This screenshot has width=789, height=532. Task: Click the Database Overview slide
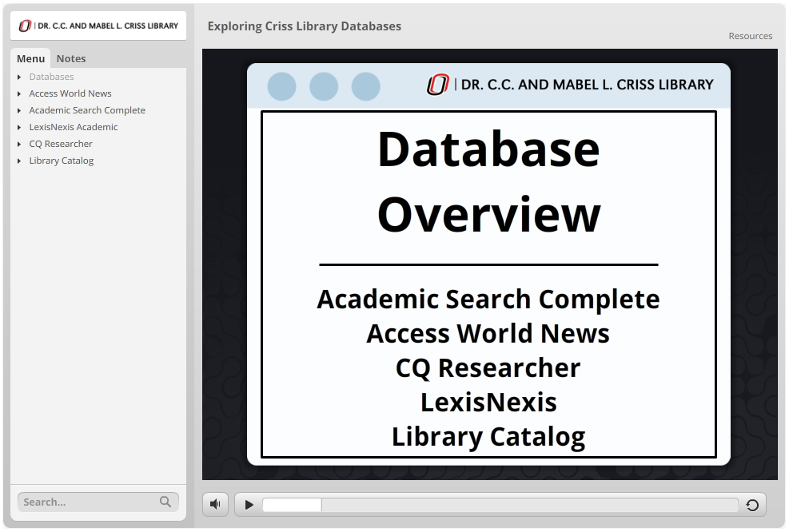click(488, 264)
